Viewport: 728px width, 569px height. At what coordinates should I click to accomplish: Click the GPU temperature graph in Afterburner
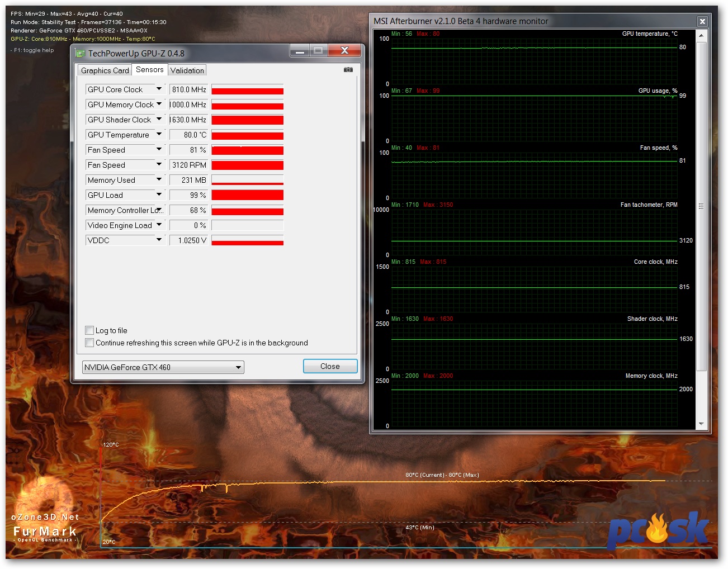[x=534, y=60]
